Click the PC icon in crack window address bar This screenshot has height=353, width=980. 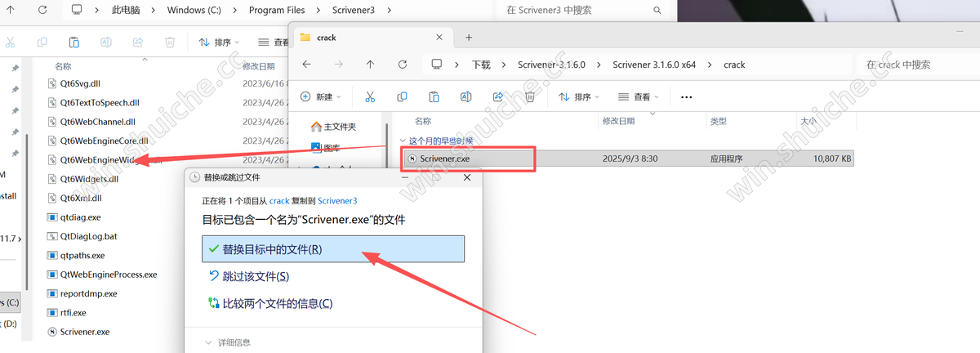(437, 65)
